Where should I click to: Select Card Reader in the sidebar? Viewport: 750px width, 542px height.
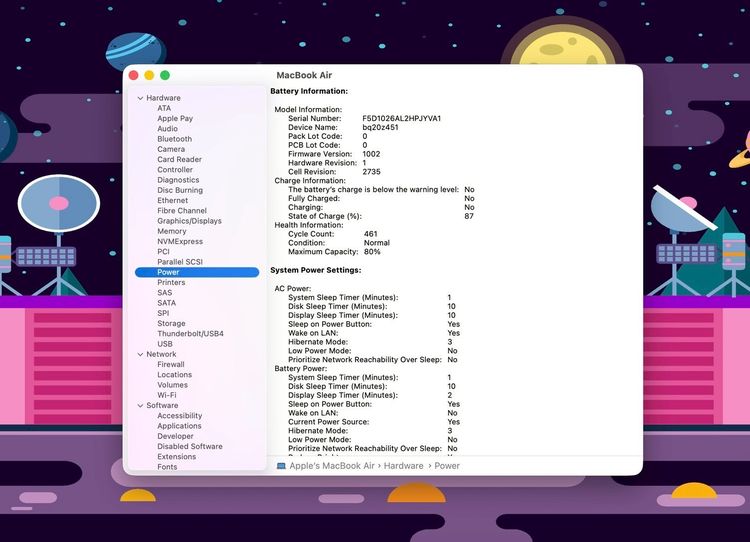click(179, 159)
